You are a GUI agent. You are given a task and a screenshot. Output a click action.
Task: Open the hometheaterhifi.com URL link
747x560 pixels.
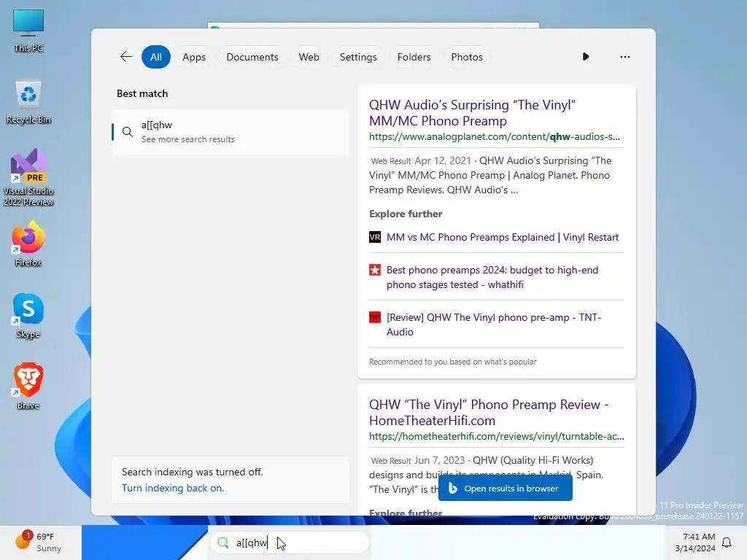coord(496,436)
